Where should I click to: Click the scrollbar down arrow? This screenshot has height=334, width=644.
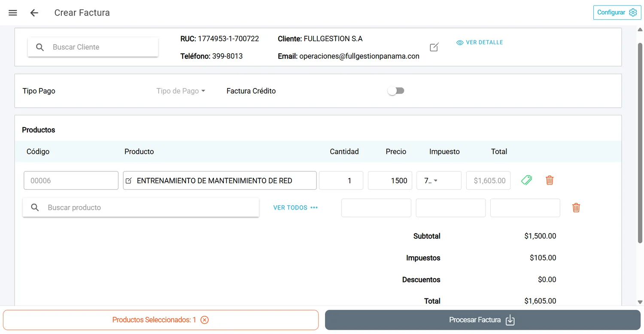pos(640,302)
